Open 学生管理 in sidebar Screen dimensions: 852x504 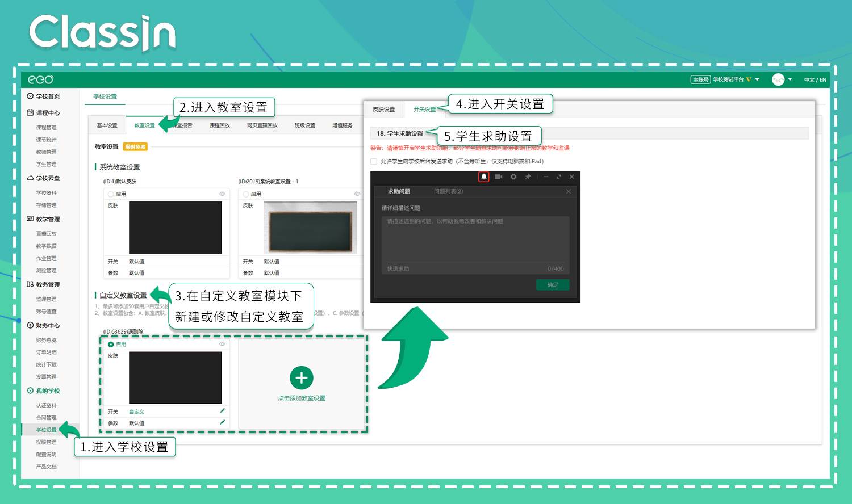click(x=46, y=165)
